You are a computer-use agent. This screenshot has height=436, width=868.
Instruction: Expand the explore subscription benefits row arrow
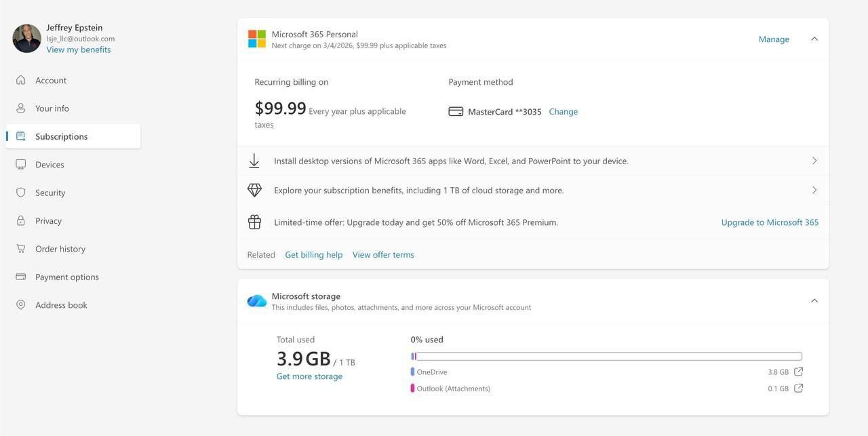[814, 191]
